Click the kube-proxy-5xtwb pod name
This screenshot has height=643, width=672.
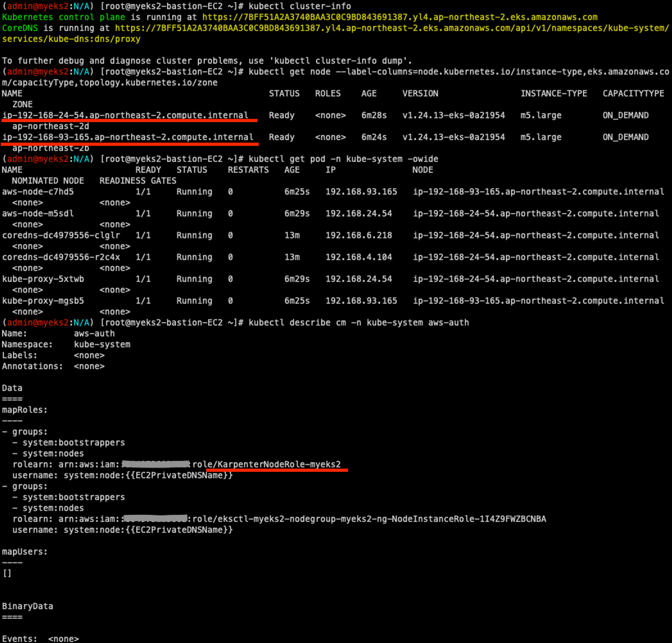(x=43, y=279)
